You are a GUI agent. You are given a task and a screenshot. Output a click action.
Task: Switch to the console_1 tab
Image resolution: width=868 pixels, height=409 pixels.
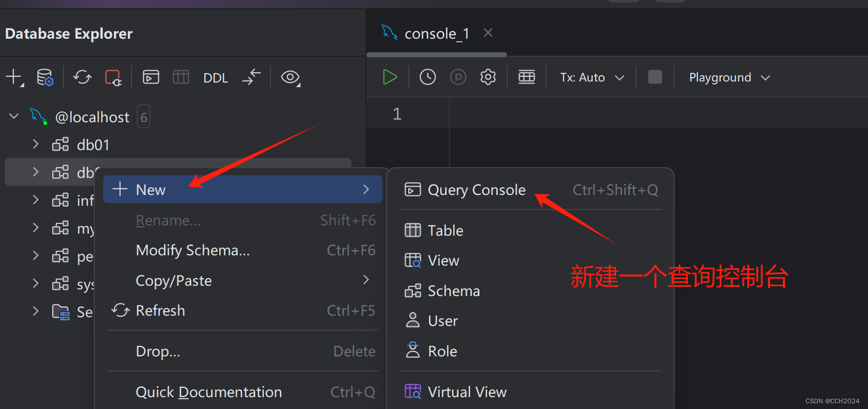point(436,33)
